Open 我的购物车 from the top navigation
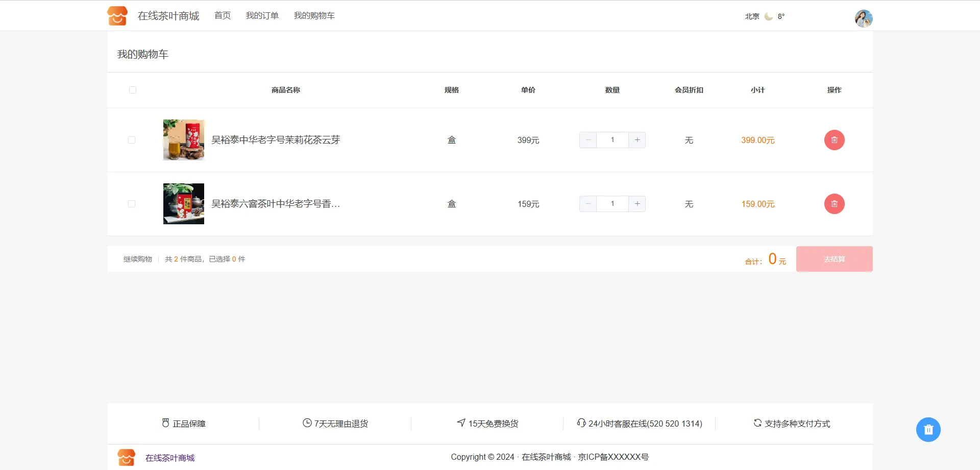Viewport: 980px width, 470px height. pyautogui.click(x=314, y=16)
